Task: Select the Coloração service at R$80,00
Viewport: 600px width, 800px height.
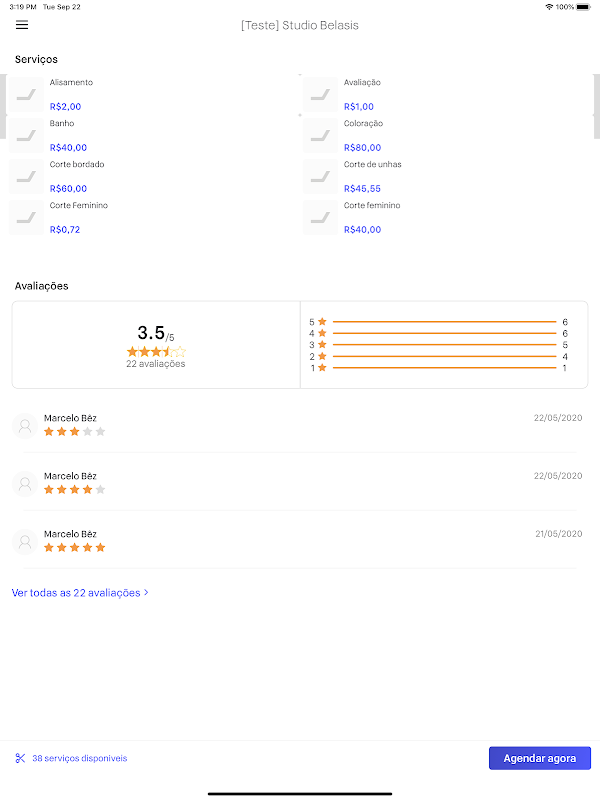Action: [x=362, y=135]
